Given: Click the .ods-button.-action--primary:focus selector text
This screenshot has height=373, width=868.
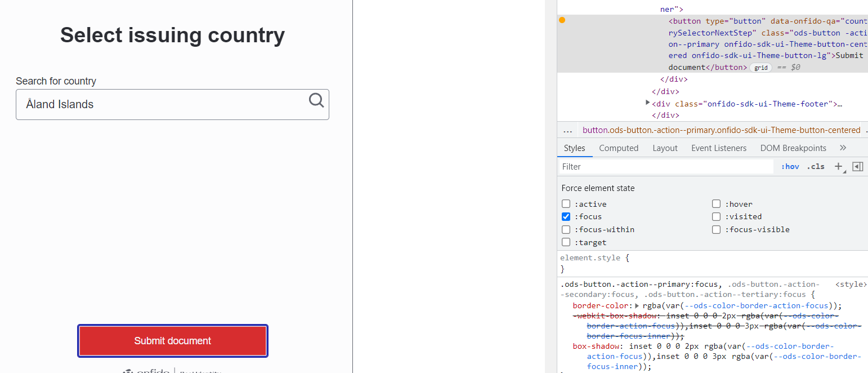Looking at the screenshot, I should pos(639,285).
